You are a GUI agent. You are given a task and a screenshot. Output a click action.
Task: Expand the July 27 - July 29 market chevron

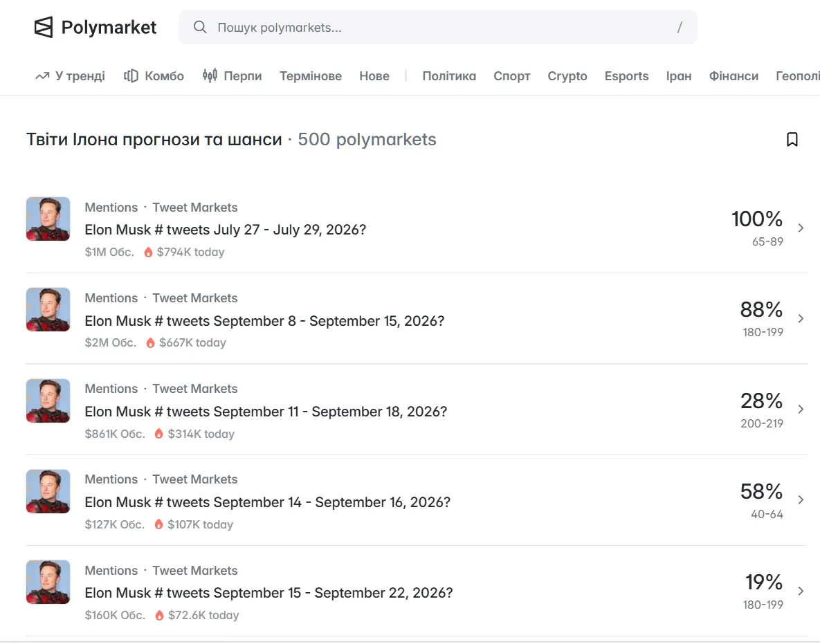pyautogui.click(x=801, y=228)
